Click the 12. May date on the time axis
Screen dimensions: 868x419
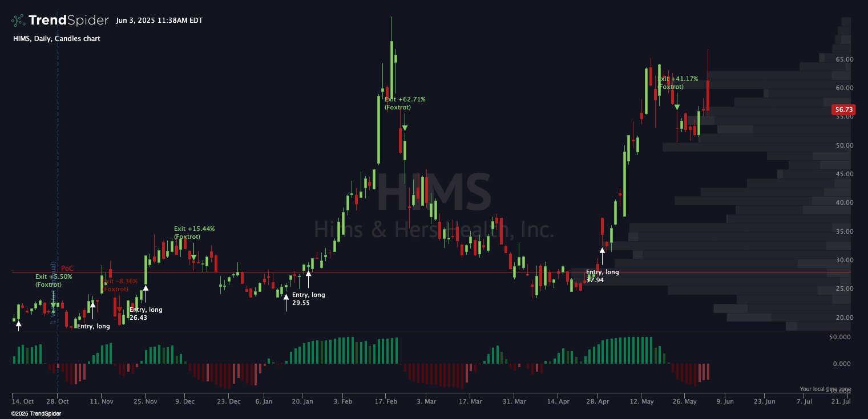[x=641, y=401]
